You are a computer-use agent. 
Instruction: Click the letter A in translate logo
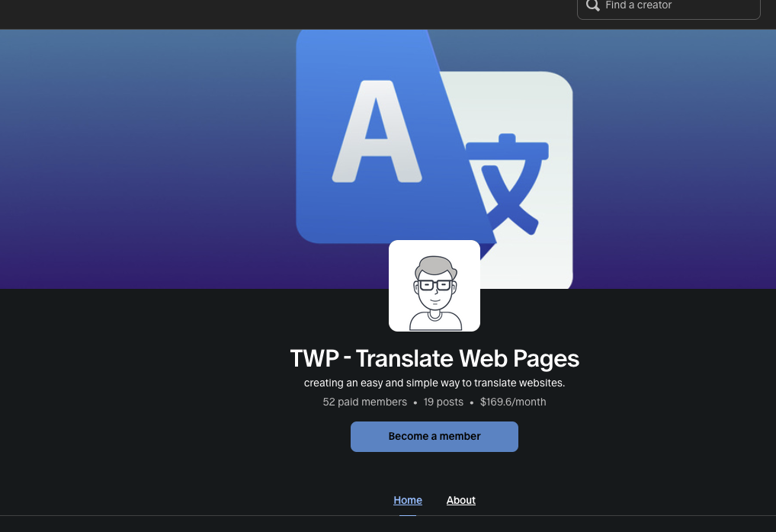tap(377, 132)
